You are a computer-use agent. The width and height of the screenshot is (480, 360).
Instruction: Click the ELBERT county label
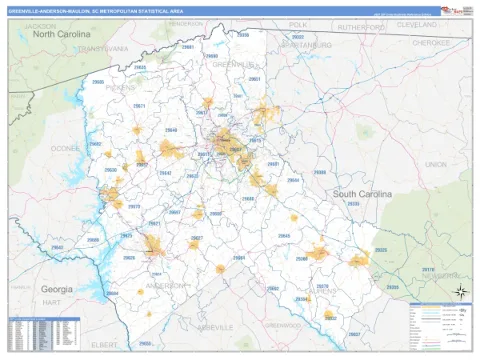click(x=104, y=345)
